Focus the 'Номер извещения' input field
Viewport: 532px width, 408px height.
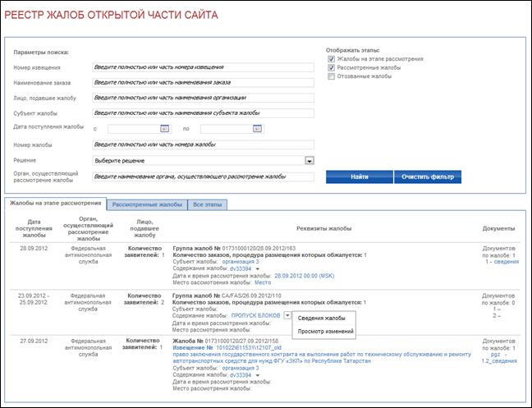point(204,67)
